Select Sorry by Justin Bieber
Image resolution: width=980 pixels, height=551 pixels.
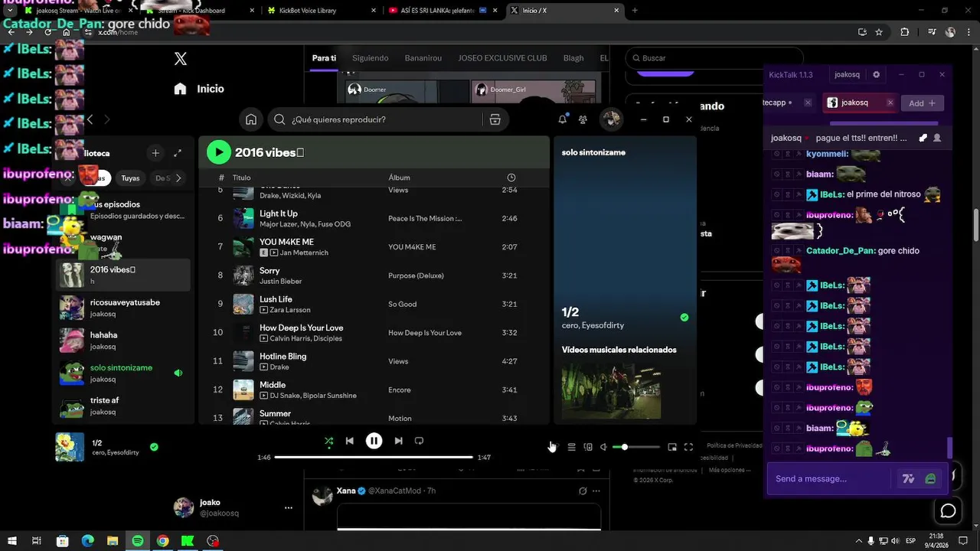(x=374, y=275)
